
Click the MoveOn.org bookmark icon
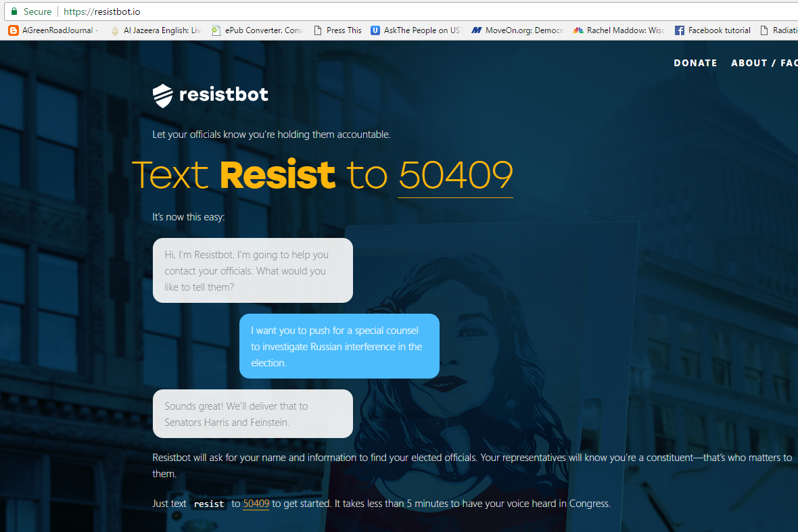click(476, 30)
